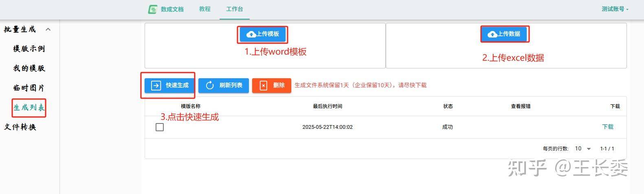This screenshot has height=194, width=644.
Task: Click the 每页的行数 label
Action: [556, 149]
